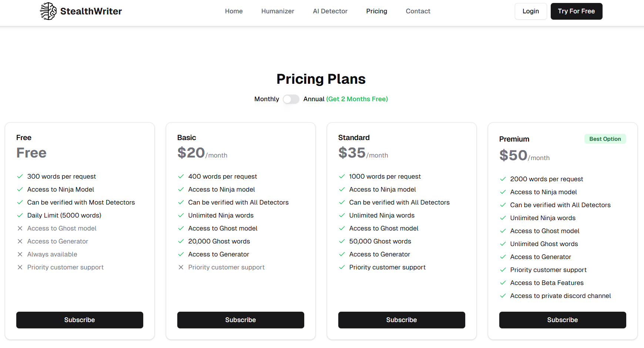The image size is (644, 348).
Task: Subscribe to the Basic plan
Action: pos(241,320)
